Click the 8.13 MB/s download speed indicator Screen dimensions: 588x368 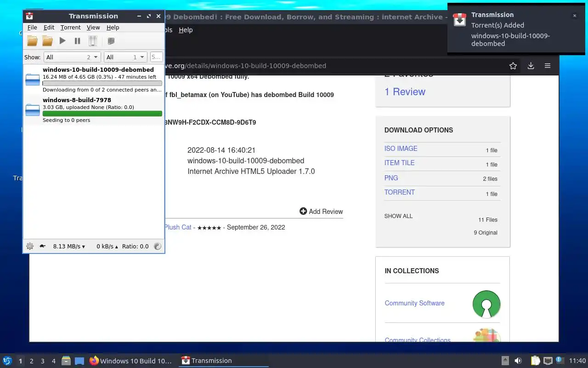tap(69, 247)
